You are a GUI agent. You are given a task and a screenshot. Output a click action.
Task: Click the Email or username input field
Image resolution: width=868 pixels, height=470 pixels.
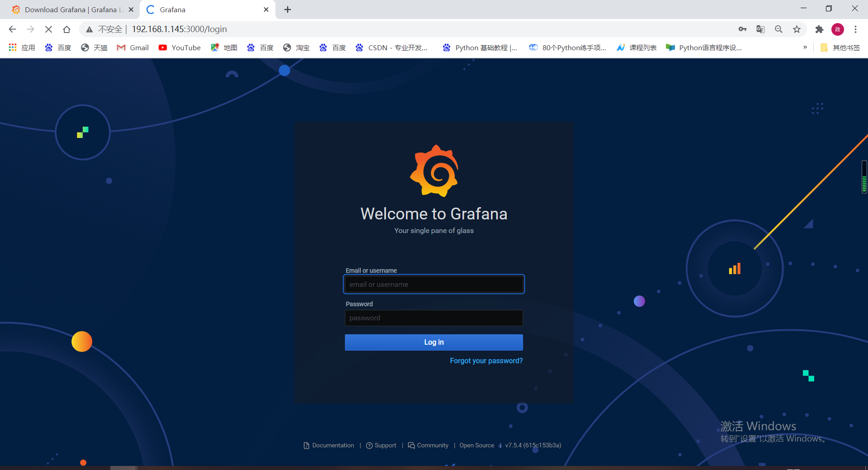(434, 284)
